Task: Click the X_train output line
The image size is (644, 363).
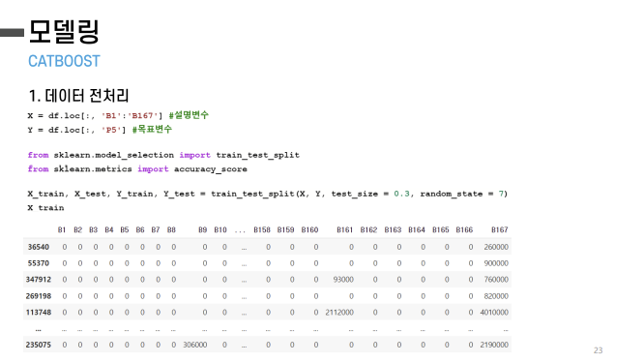Action: [x=46, y=207]
